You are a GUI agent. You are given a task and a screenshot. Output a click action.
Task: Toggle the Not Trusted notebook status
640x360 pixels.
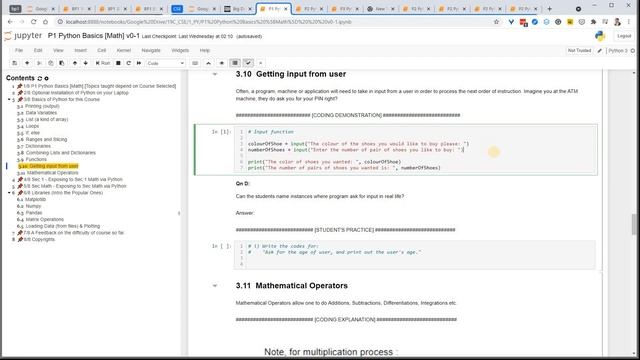click(x=579, y=51)
